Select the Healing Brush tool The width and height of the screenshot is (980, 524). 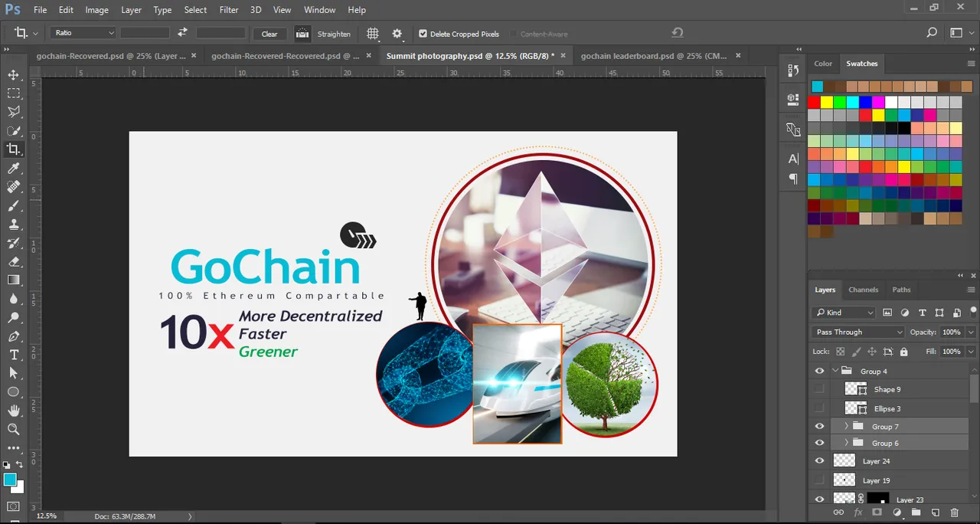coord(14,187)
